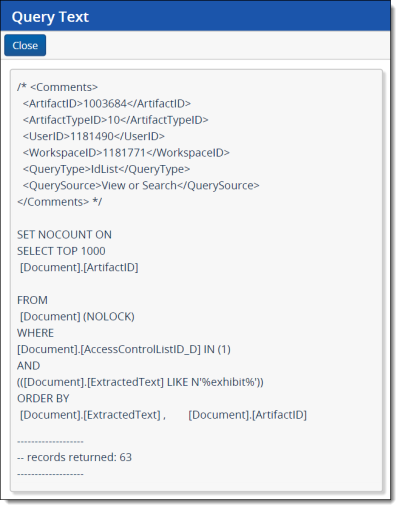Click [Document].[ArtifactID] in the ORDER BY list
This screenshot has height=509, width=400.
[x=247, y=415]
